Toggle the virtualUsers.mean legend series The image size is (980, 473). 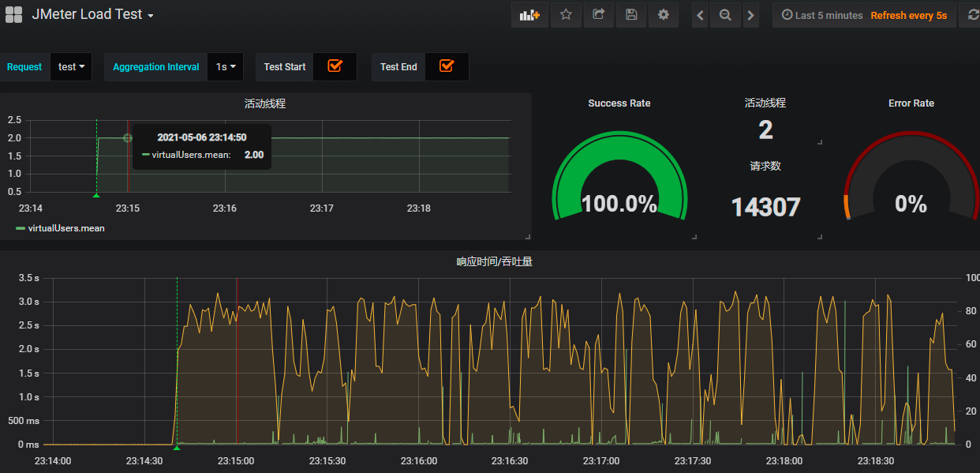click(66, 228)
